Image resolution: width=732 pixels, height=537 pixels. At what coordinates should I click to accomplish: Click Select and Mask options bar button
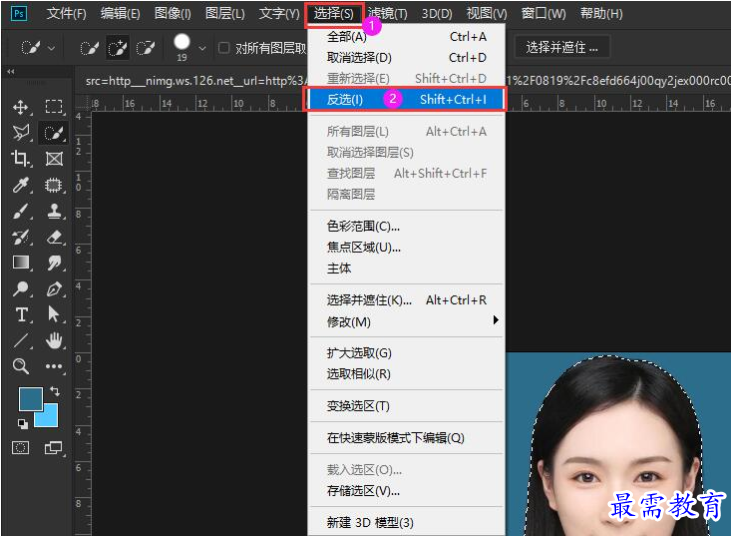(x=562, y=47)
